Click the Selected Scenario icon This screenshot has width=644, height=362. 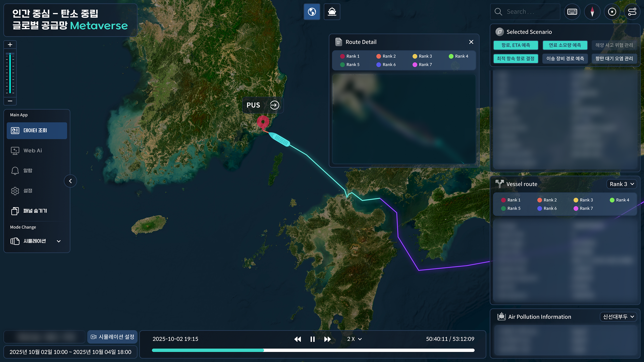click(x=499, y=32)
